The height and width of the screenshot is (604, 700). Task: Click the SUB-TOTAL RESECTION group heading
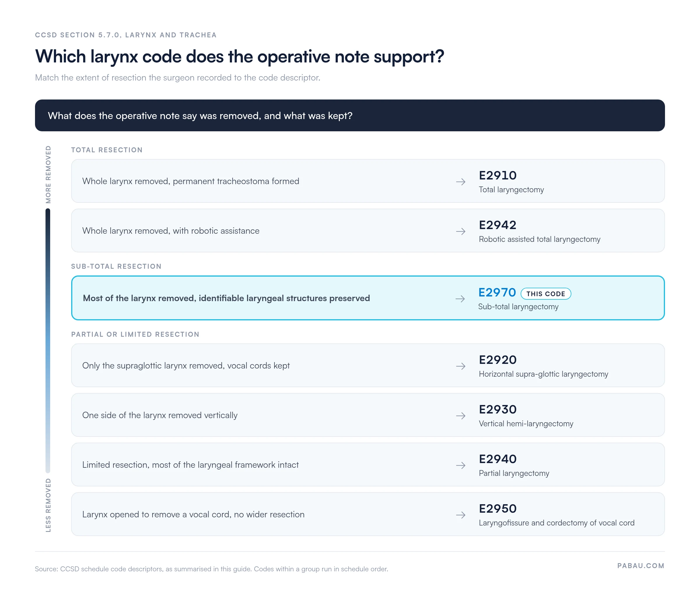click(116, 266)
